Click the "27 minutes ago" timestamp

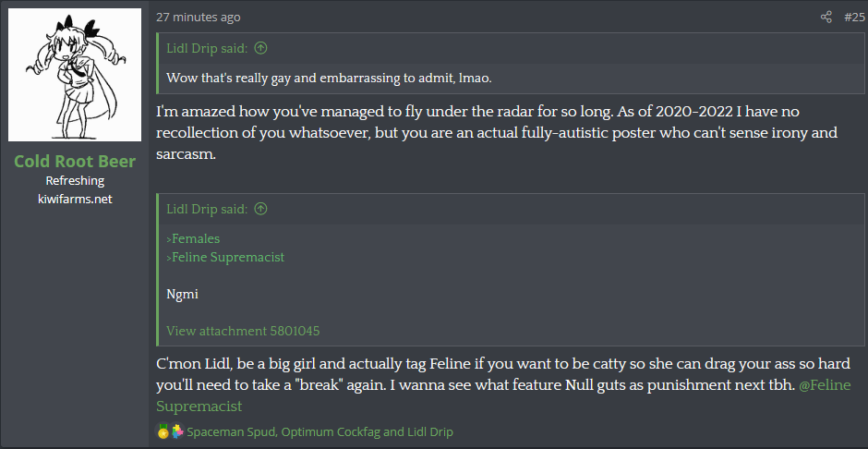point(199,17)
